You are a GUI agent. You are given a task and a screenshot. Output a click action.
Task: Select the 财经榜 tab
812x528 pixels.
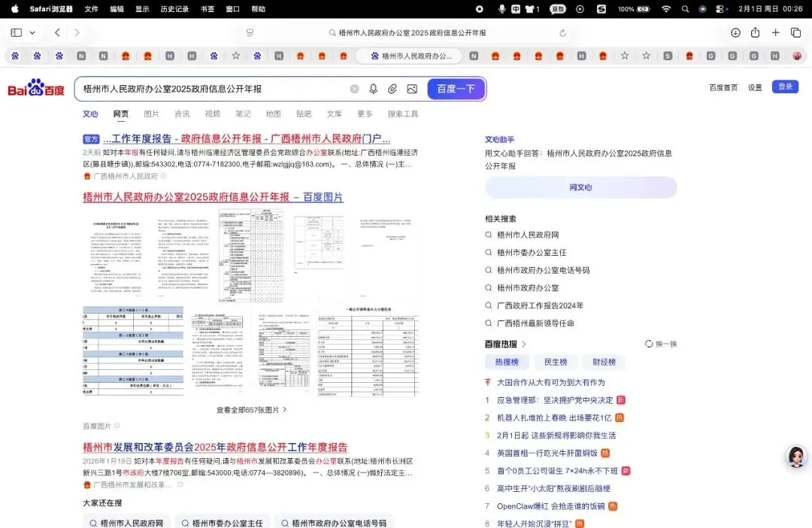pos(604,363)
